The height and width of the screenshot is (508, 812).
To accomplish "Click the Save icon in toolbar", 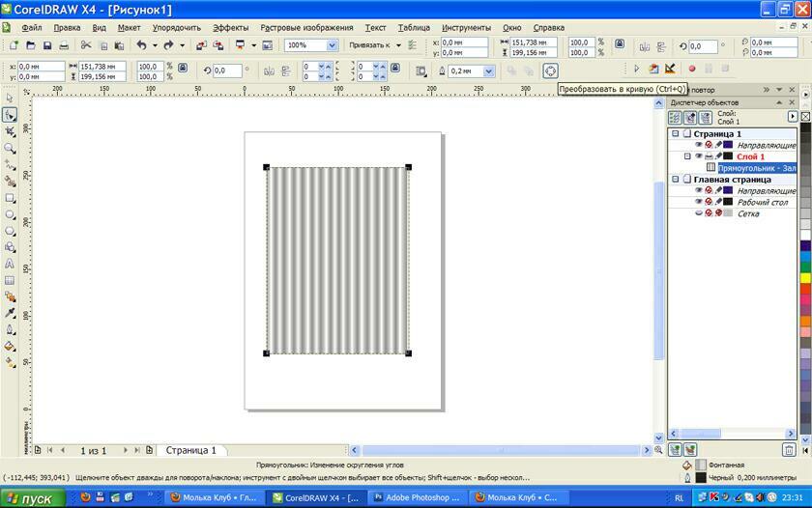I will [x=47, y=45].
